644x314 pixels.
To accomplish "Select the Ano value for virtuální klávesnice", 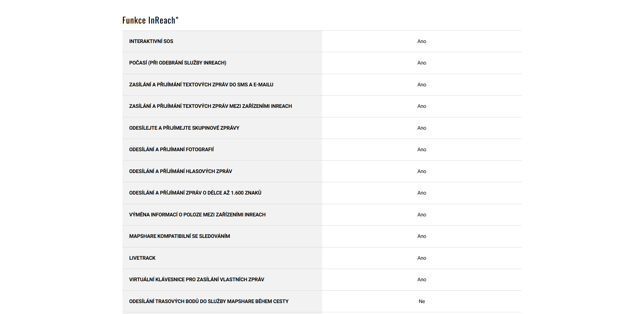I will (x=422, y=280).
